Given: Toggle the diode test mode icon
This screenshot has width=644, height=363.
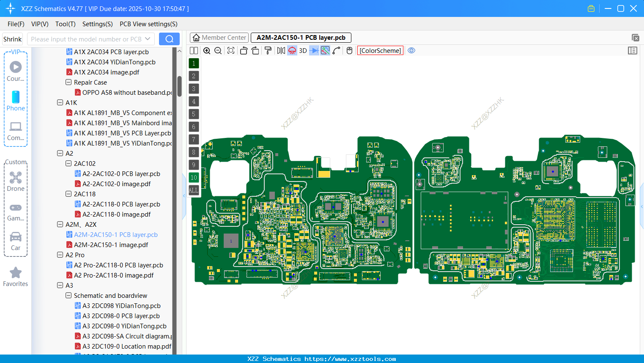Looking at the screenshot, I should point(314,50).
